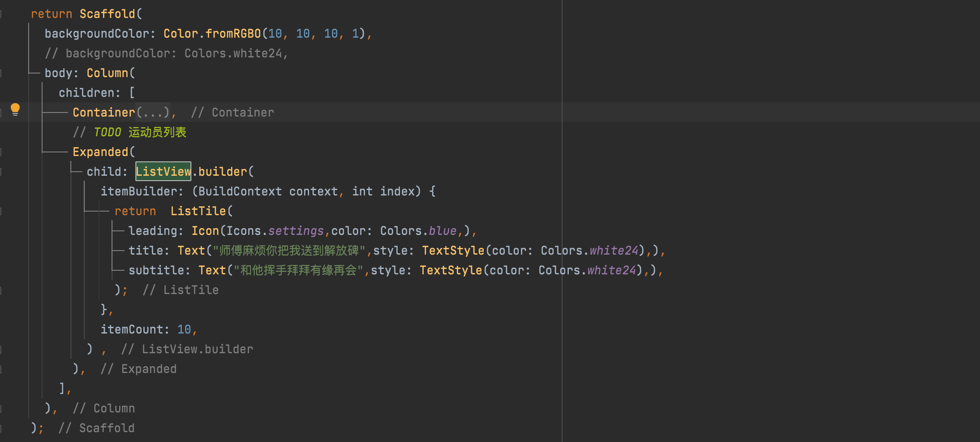The width and height of the screenshot is (980, 442).
Task: Click 'ListTile(' constructor call
Action: (202, 211)
